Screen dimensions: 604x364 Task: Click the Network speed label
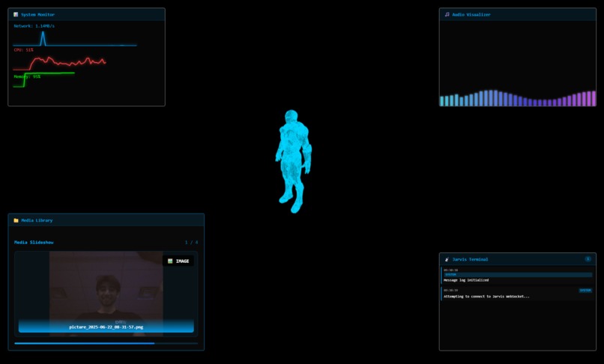(x=34, y=26)
